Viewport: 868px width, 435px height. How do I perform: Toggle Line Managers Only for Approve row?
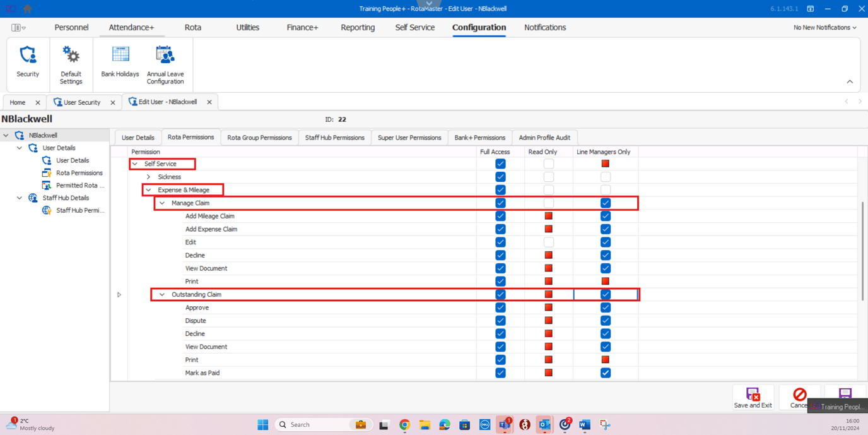606,307
